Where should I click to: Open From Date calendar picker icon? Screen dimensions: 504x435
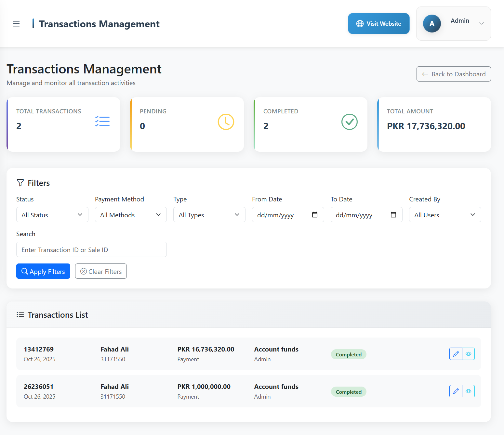click(x=314, y=215)
